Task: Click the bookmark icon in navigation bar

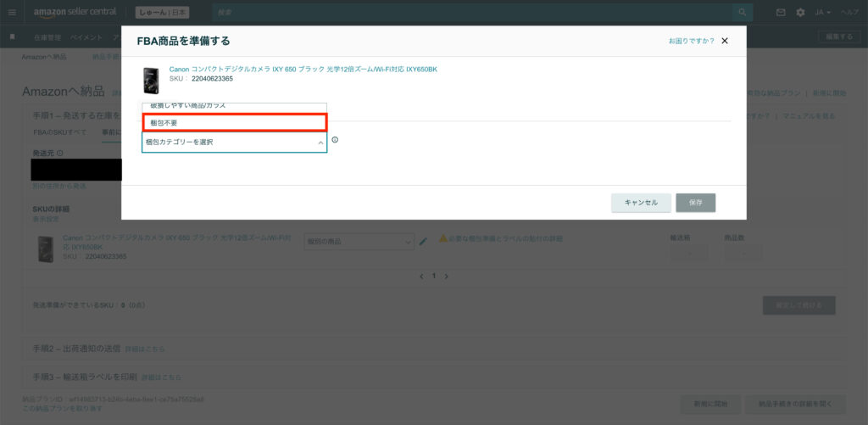Action: tap(12, 37)
